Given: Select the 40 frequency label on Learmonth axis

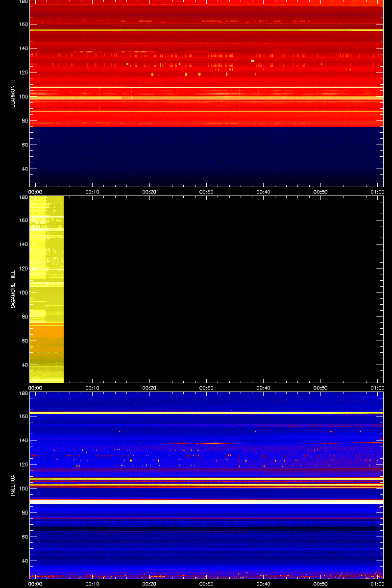Looking at the screenshot, I should 24,169.
